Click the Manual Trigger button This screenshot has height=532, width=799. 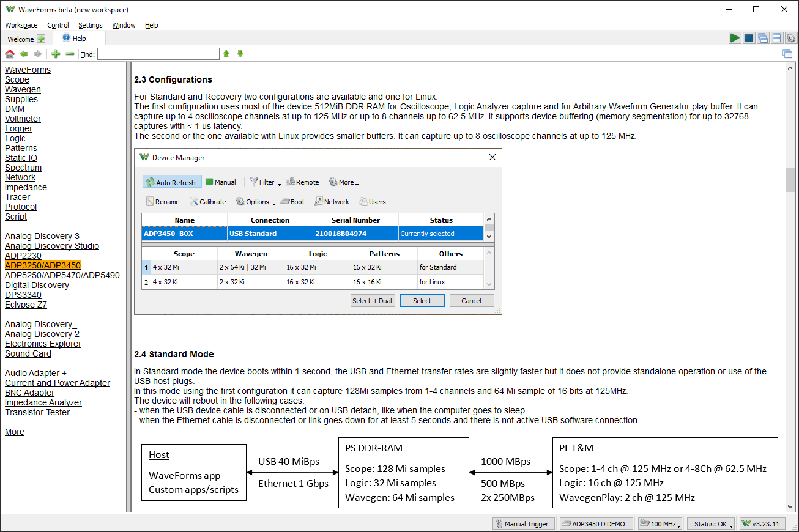pyautogui.click(x=524, y=524)
